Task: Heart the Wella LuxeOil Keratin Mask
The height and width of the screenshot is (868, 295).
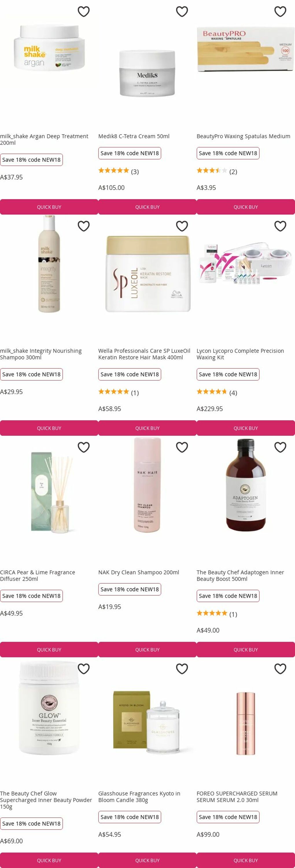Action: [182, 226]
